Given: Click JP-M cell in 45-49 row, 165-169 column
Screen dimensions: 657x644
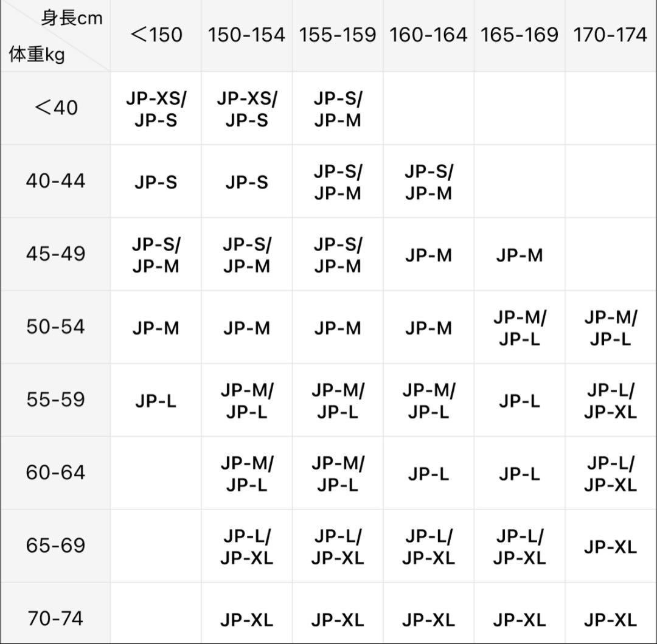Looking at the screenshot, I should 520,255.
